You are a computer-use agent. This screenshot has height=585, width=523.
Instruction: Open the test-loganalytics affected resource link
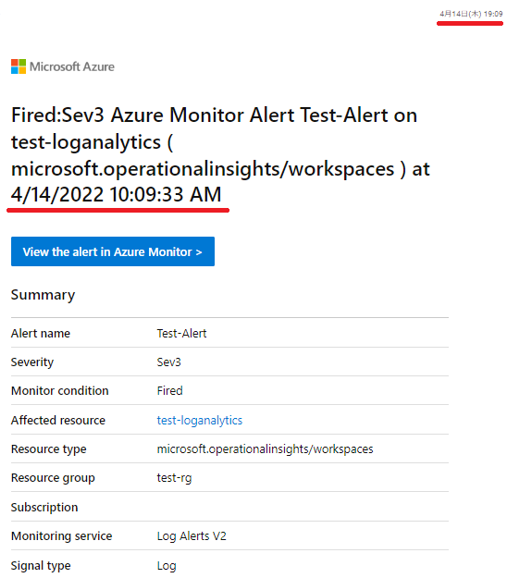click(x=200, y=420)
